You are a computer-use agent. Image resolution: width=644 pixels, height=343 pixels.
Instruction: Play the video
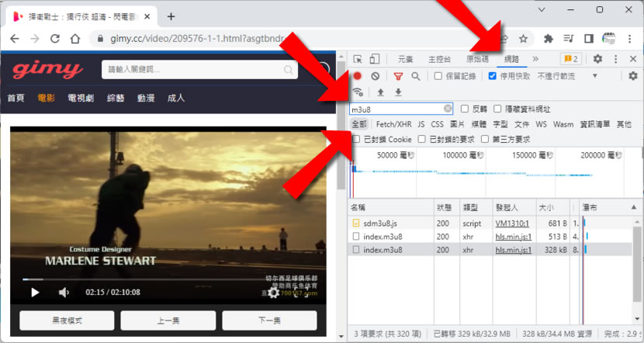[x=35, y=292]
